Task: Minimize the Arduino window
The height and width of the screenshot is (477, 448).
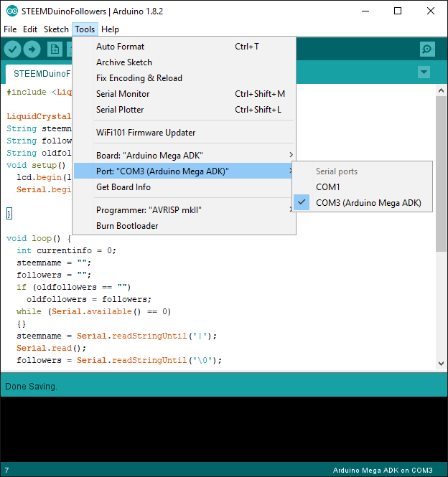Action: coord(365,11)
